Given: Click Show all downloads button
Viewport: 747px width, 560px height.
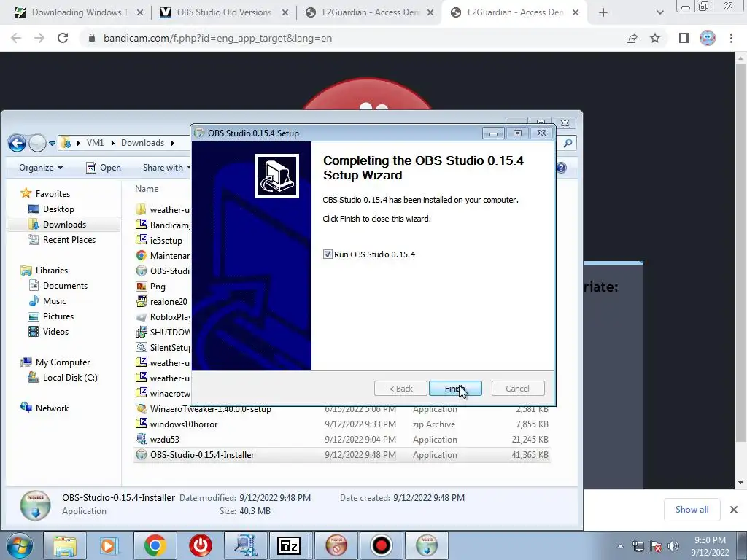Looking at the screenshot, I should [692, 510].
